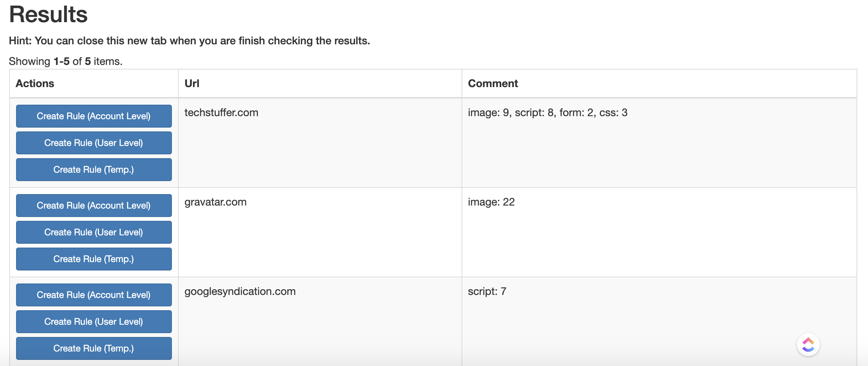Select the techstuffer.com URL text
868x366 pixels.
[221, 113]
